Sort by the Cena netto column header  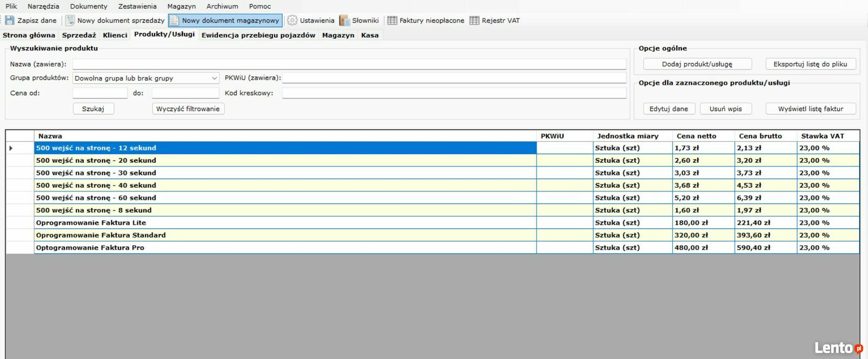click(x=696, y=136)
